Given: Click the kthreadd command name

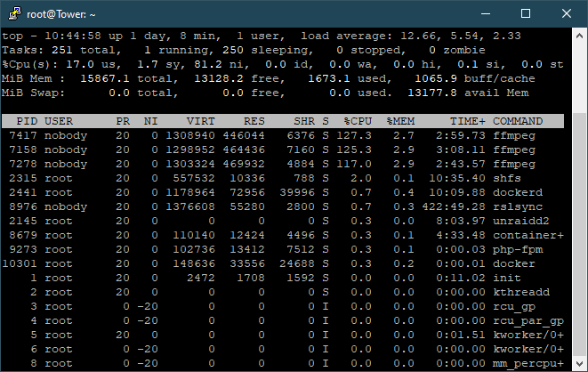Looking at the screenshot, I should coord(521,292).
